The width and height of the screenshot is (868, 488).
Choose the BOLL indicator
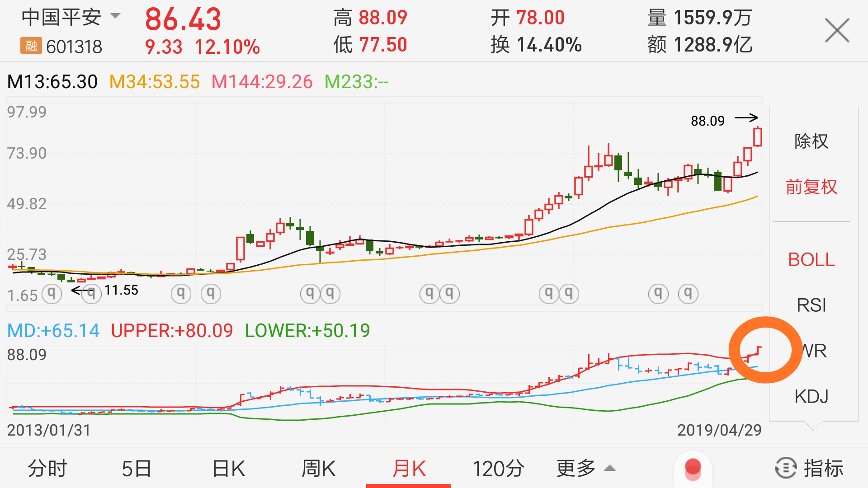pos(811,260)
